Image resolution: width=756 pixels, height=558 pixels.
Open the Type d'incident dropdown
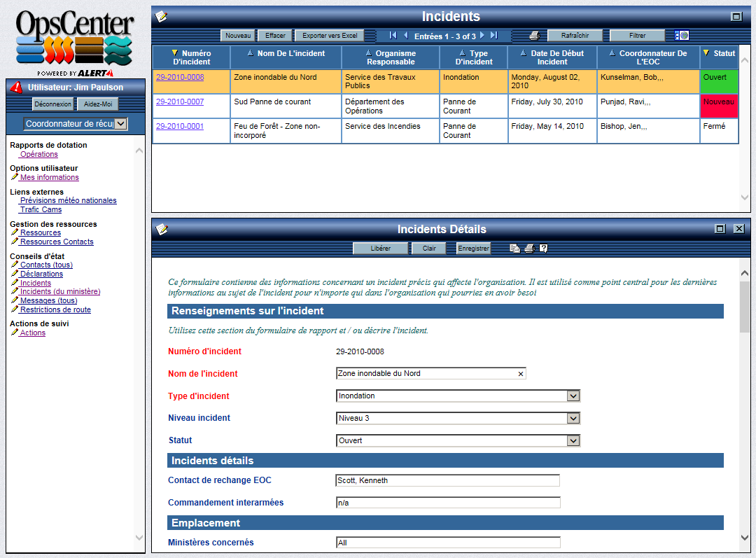tap(573, 396)
